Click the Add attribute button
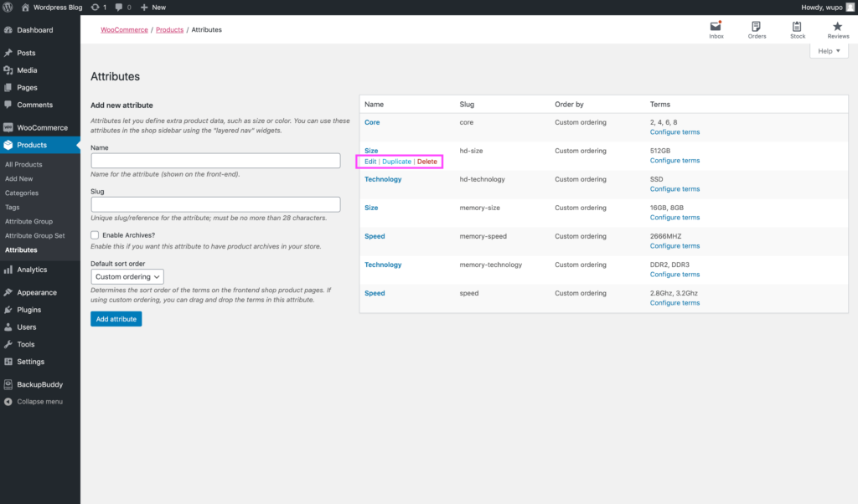Image resolution: width=858 pixels, height=504 pixels. pyautogui.click(x=116, y=319)
